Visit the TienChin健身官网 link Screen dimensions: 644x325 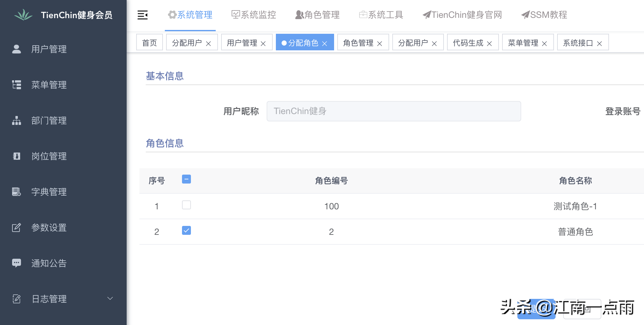click(461, 15)
